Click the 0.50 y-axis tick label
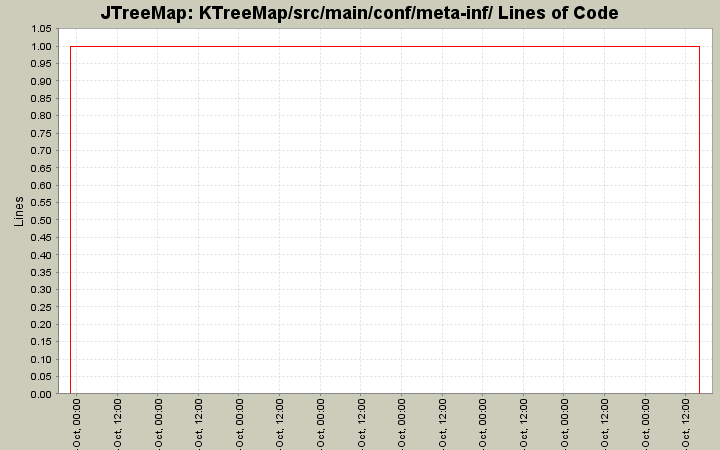 pyautogui.click(x=41, y=220)
